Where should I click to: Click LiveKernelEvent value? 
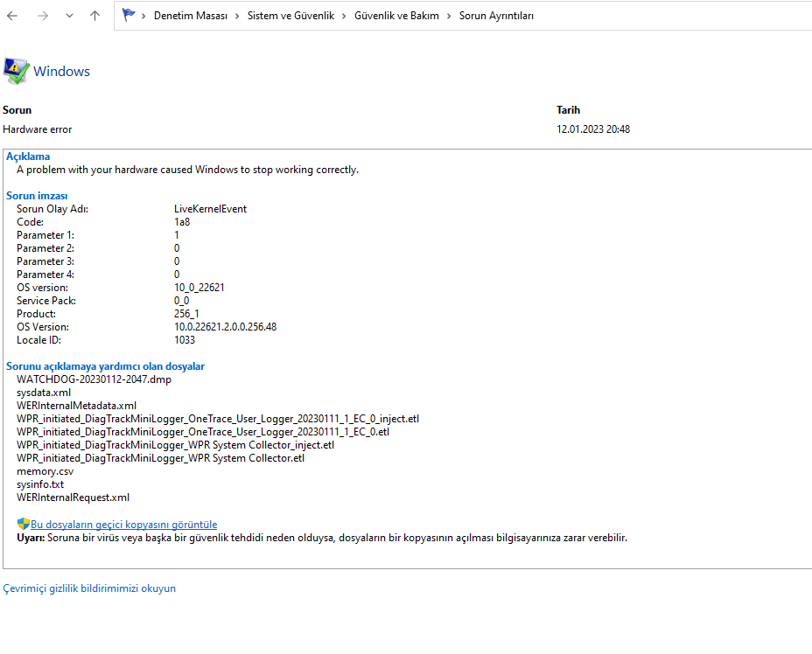point(210,208)
